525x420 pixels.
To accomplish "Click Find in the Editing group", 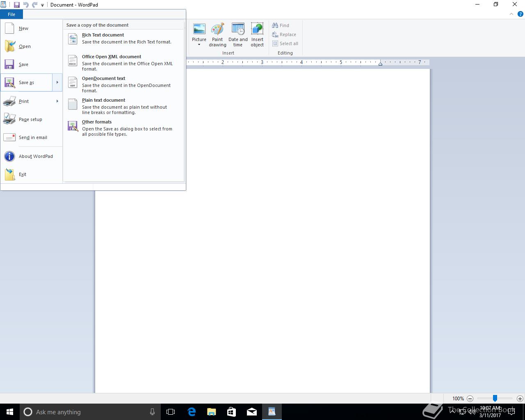I will pos(281,25).
